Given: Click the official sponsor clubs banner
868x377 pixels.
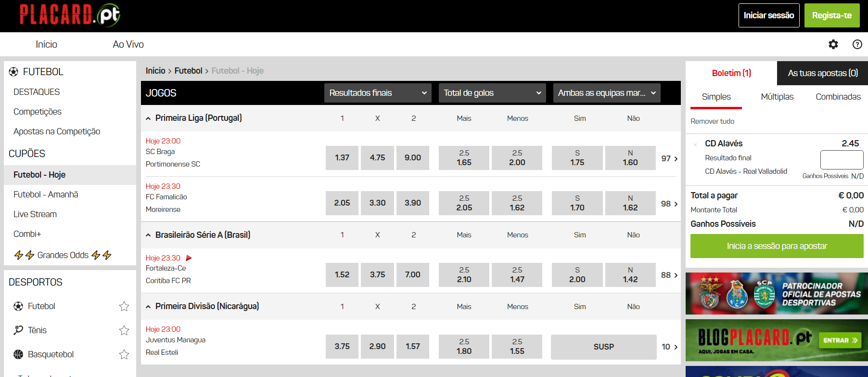Looking at the screenshot, I should tap(777, 294).
